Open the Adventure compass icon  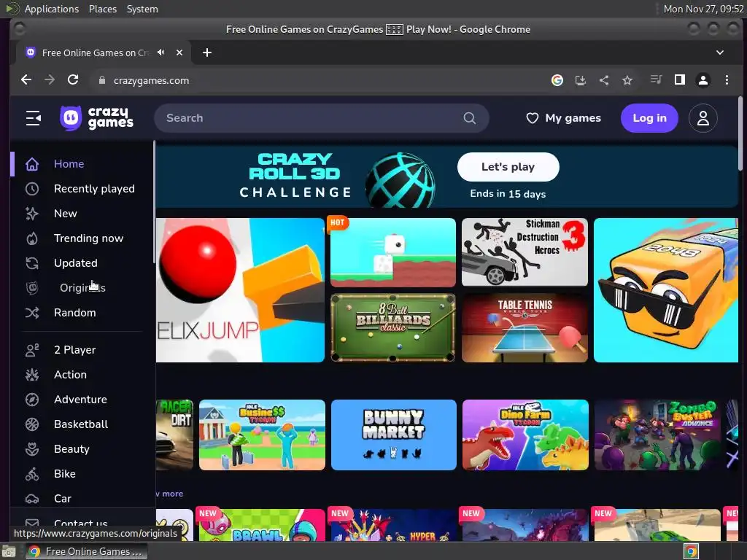32,400
